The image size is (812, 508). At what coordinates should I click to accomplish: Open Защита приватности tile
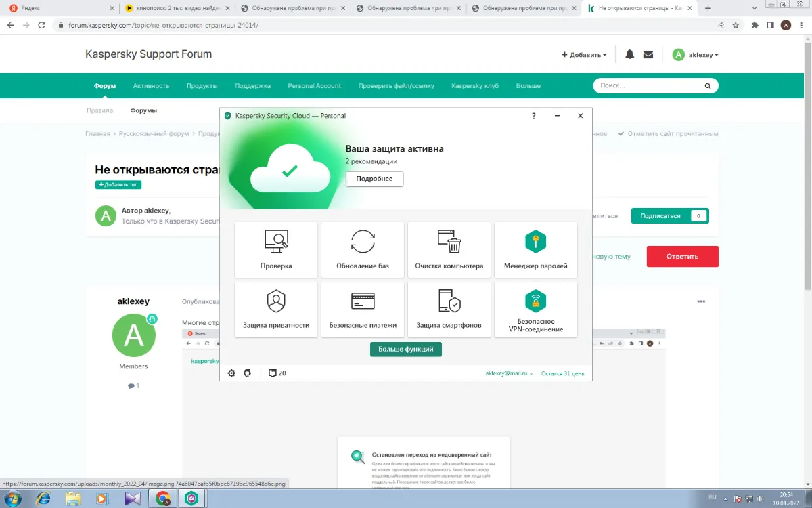click(276, 310)
